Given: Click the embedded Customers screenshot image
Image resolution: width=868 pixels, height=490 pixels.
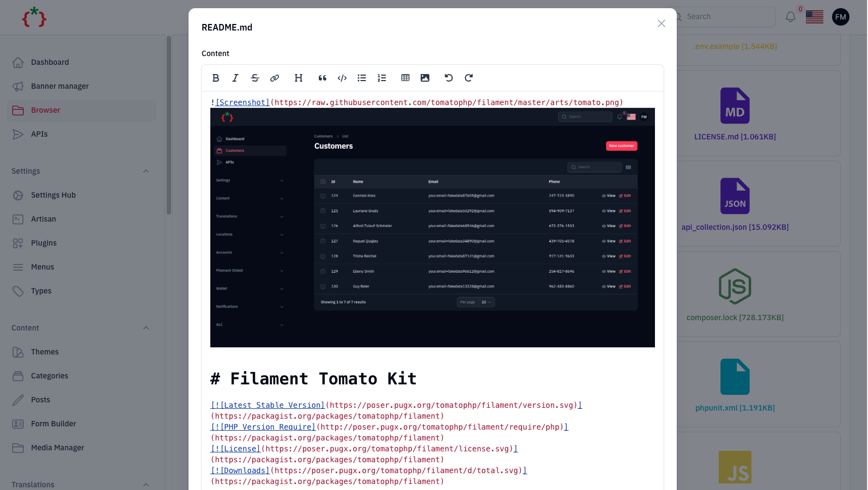Looking at the screenshot, I should 433,228.
